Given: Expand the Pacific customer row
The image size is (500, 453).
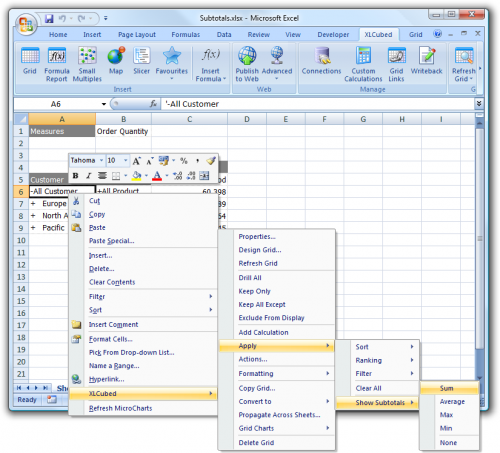Looking at the screenshot, I should [x=33, y=228].
